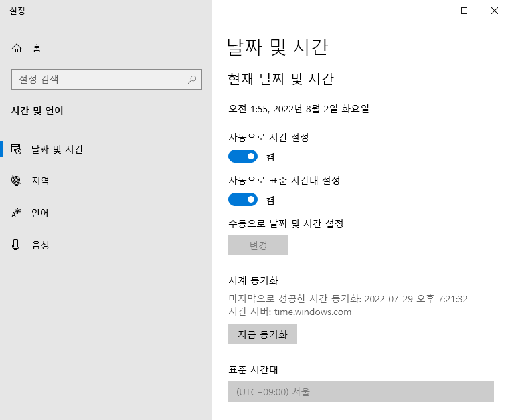The width and height of the screenshot is (510, 420).
Task: Close the 설정 window
Action: (x=495, y=11)
